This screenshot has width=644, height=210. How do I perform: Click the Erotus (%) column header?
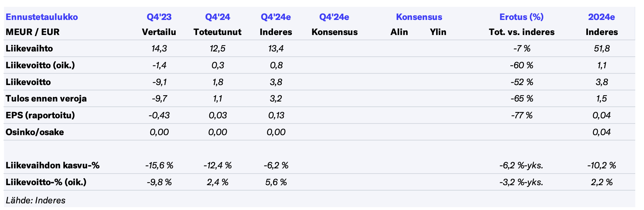521,17
